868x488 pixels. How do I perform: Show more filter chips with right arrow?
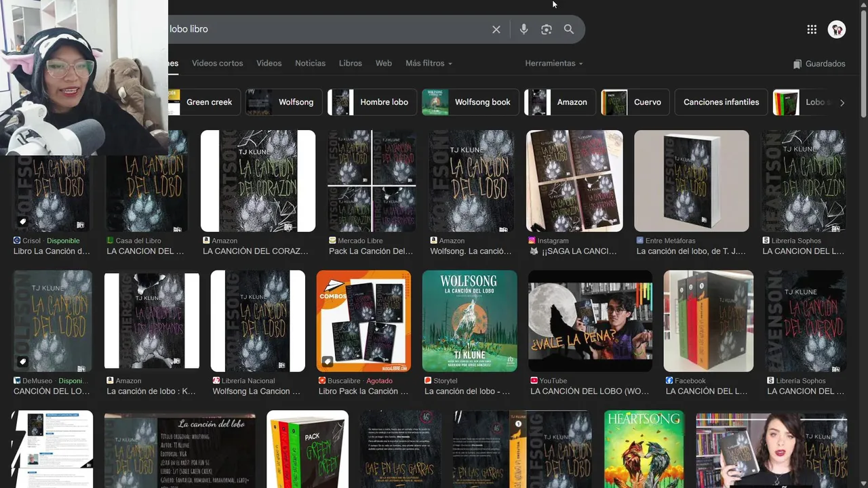click(842, 102)
